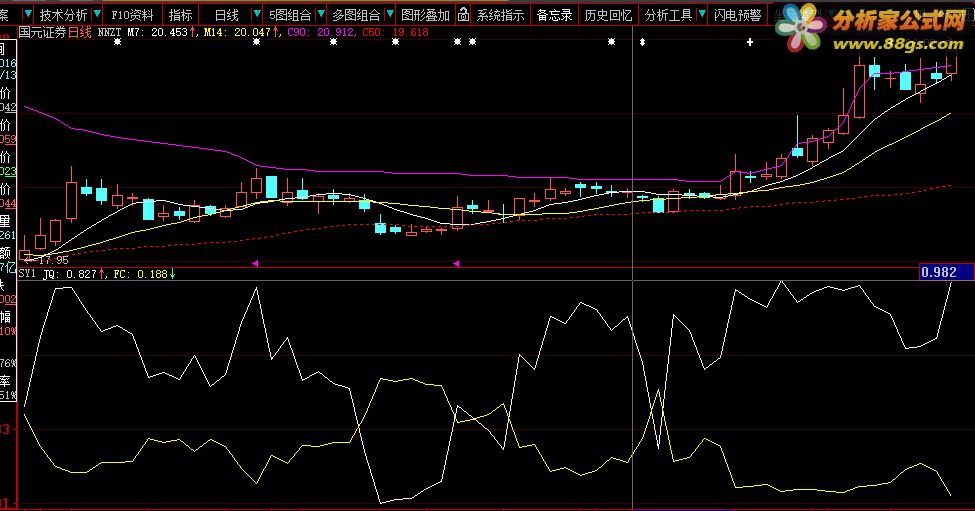Click the 图形叠加 button
Image resolution: width=975 pixels, height=511 pixels.
tap(425, 15)
